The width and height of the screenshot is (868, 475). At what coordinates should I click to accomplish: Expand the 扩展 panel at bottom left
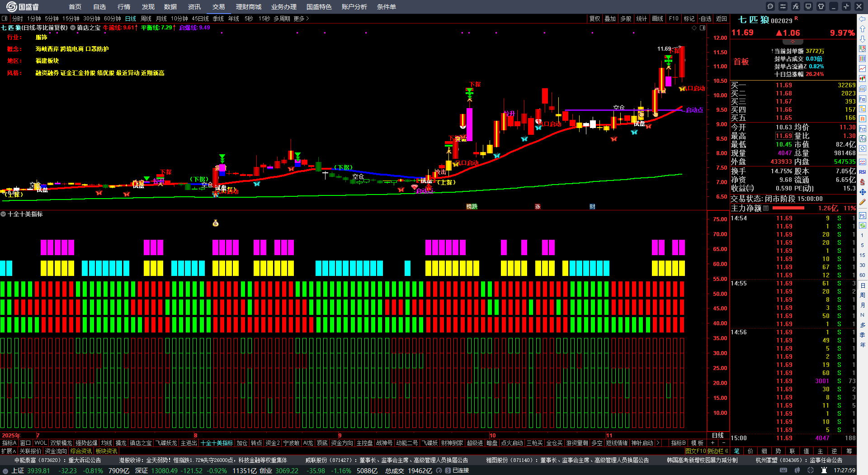coord(9,451)
